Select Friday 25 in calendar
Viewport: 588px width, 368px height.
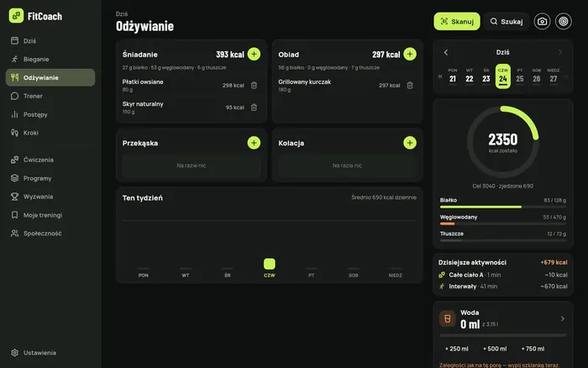coord(520,76)
